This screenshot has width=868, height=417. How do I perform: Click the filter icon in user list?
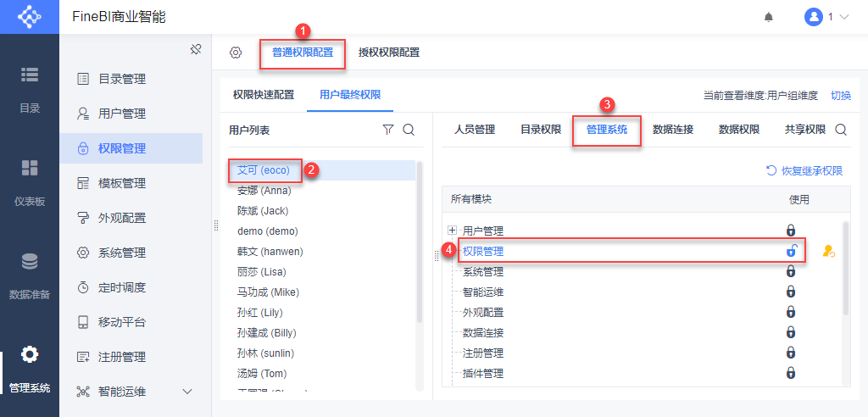(388, 130)
